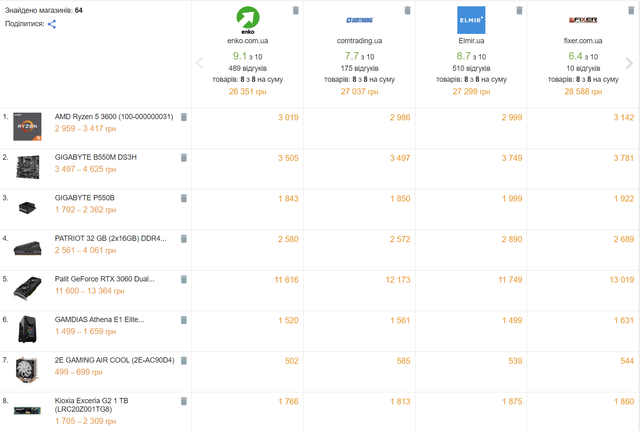Image resolution: width=640 pixels, height=431 pixels.
Task: Open GIGABYTE P550B product link
Action: pos(84,198)
